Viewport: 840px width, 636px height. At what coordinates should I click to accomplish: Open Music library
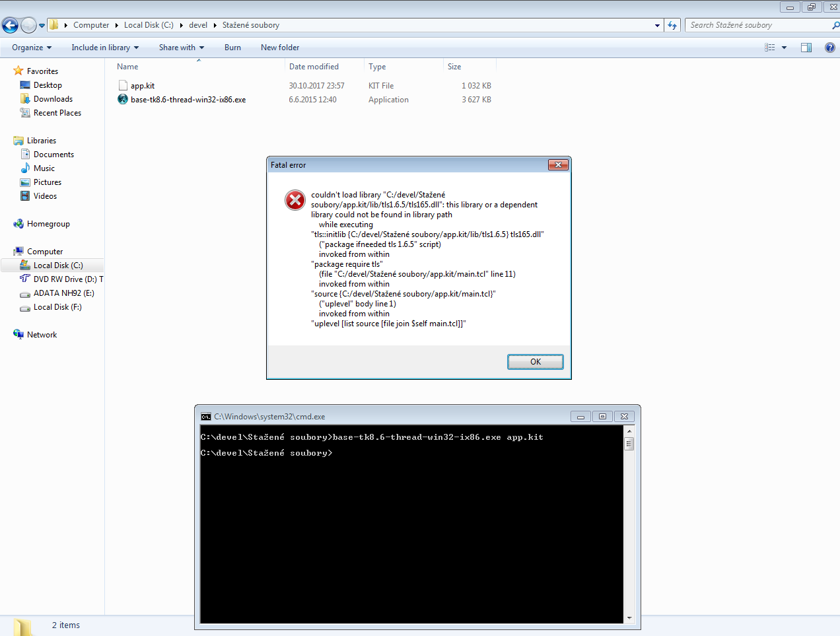(44, 168)
